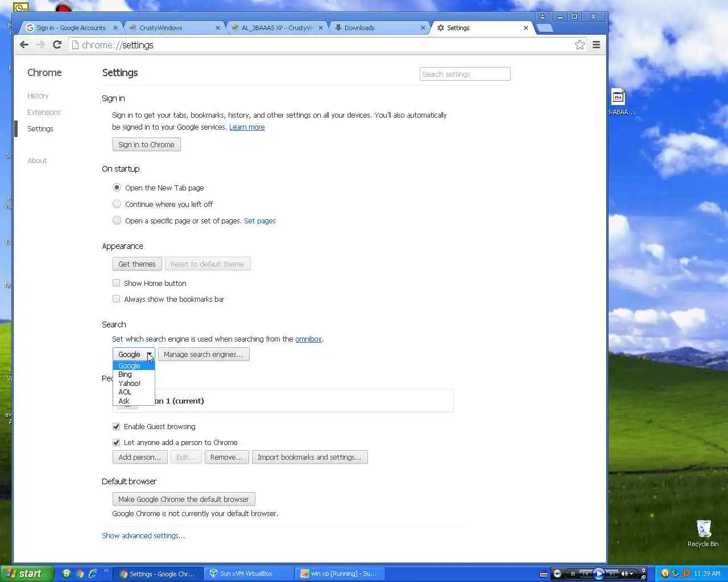This screenshot has height=582, width=728.
Task: Click the orange magnifier tray icon
Action: pyautogui.click(x=686, y=573)
